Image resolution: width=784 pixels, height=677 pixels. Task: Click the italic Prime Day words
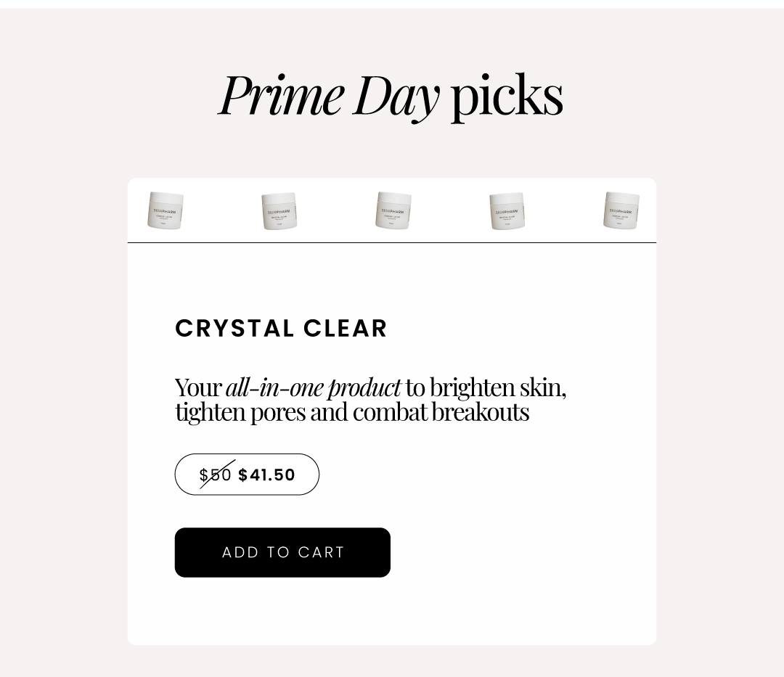(329, 96)
